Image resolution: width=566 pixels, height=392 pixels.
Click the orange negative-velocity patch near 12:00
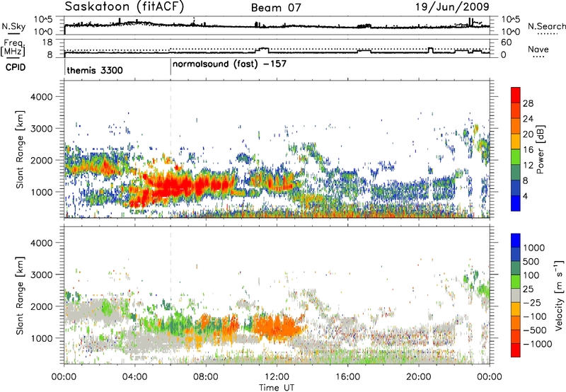pyautogui.click(x=276, y=327)
